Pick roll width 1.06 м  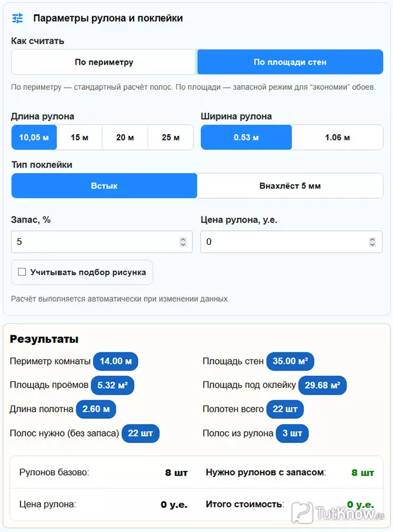point(337,137)
